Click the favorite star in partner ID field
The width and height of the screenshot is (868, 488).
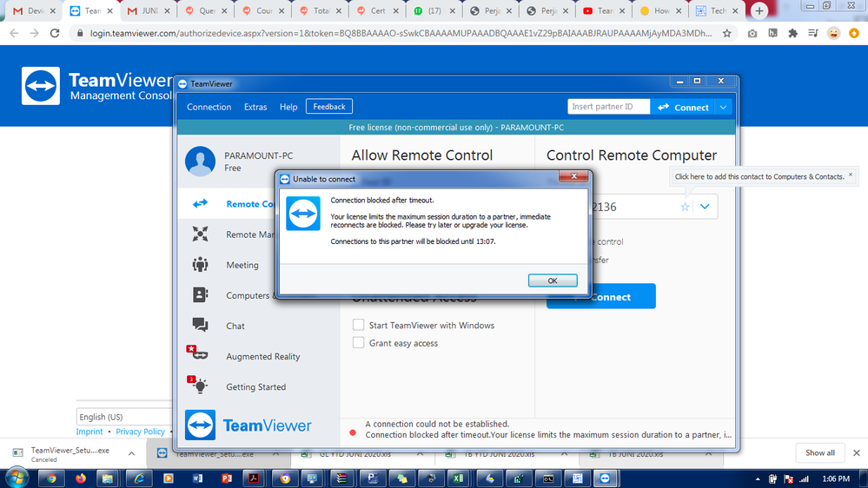(685, 207)
